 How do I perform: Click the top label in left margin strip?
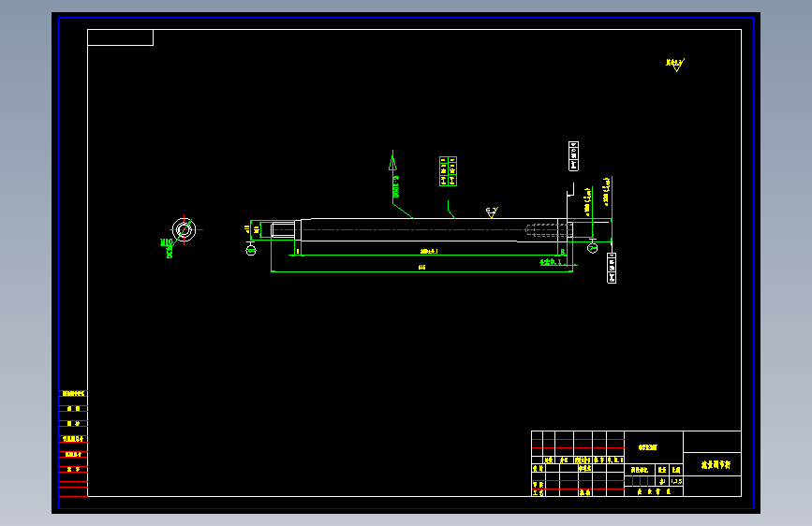pyautogui.click(x=73, y=394)
